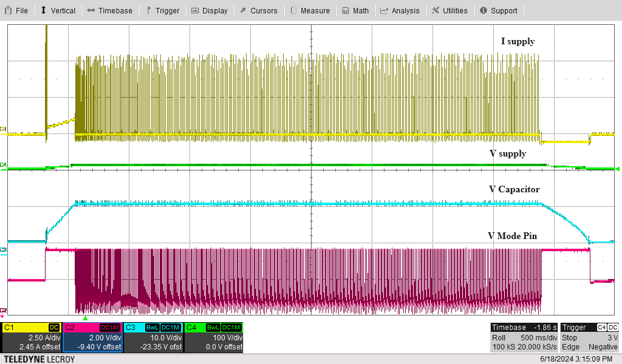Open the Measure menu
The height and width of the screenshot is (364, 622).
click(x=310, y=10)
